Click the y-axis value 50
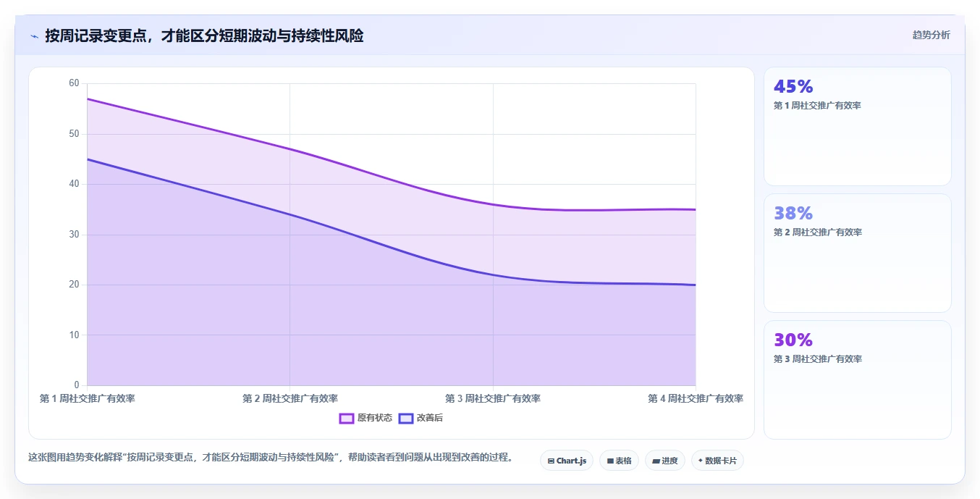This screenshot has width=980, height=499. point(74,134)
